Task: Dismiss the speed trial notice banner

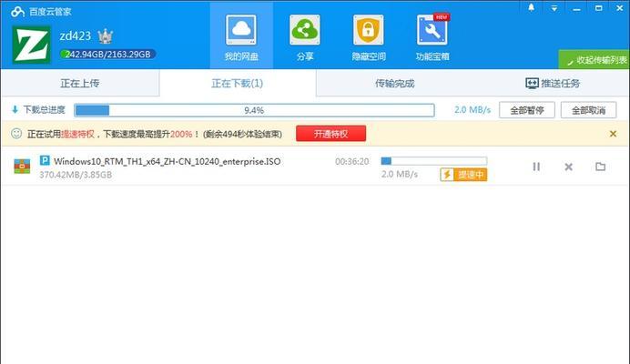Action: [613, 134]
